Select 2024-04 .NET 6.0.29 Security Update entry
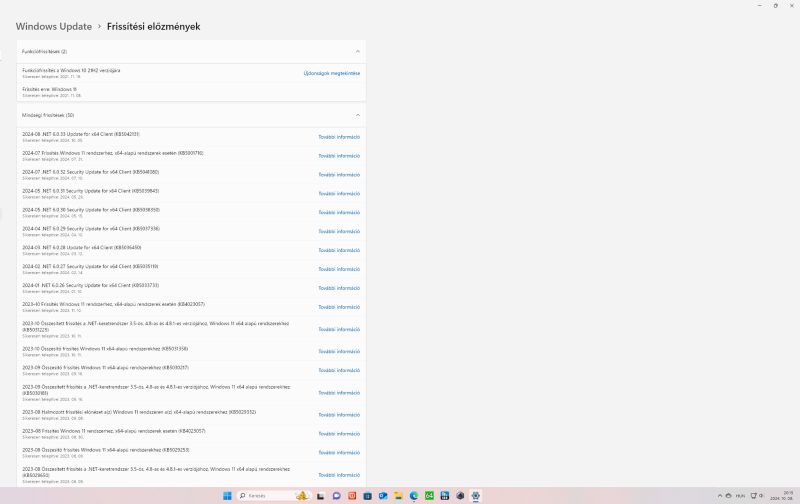This screenshot has height=504, width=800. [x=191, y=232]
